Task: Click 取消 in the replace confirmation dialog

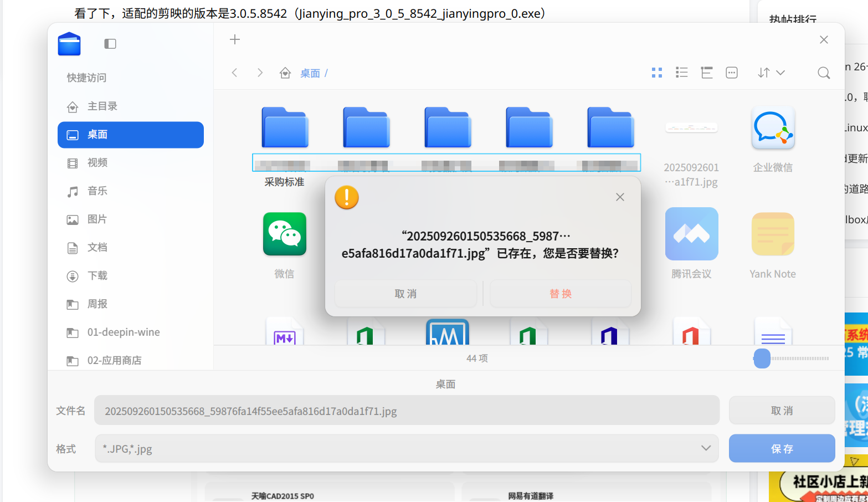Action: [x=405, y=294]
